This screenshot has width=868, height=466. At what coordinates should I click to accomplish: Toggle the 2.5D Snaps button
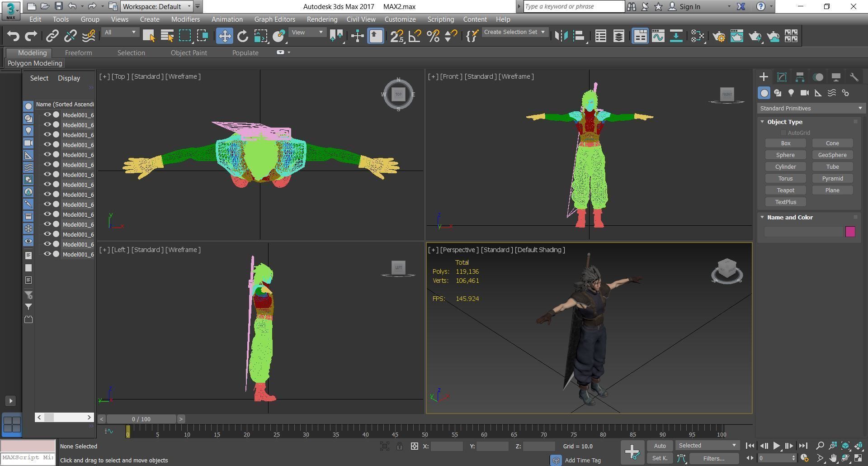pos(397,36)
